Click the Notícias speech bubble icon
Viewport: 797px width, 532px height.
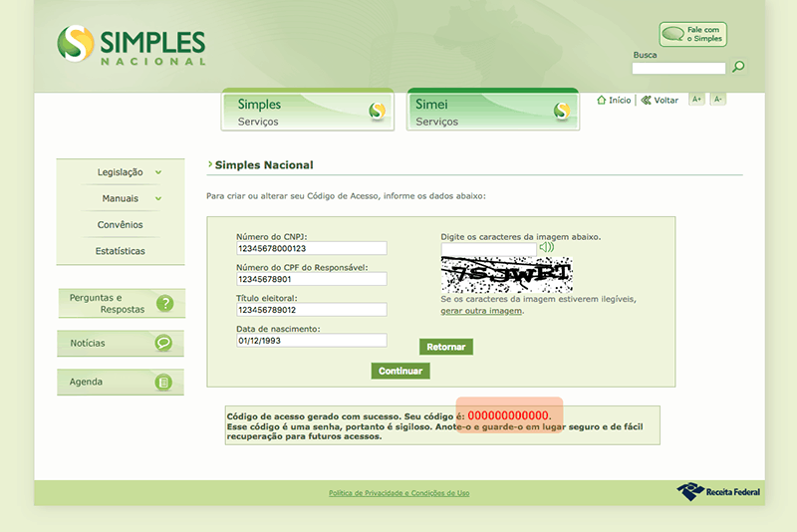(x=163, y=343)
